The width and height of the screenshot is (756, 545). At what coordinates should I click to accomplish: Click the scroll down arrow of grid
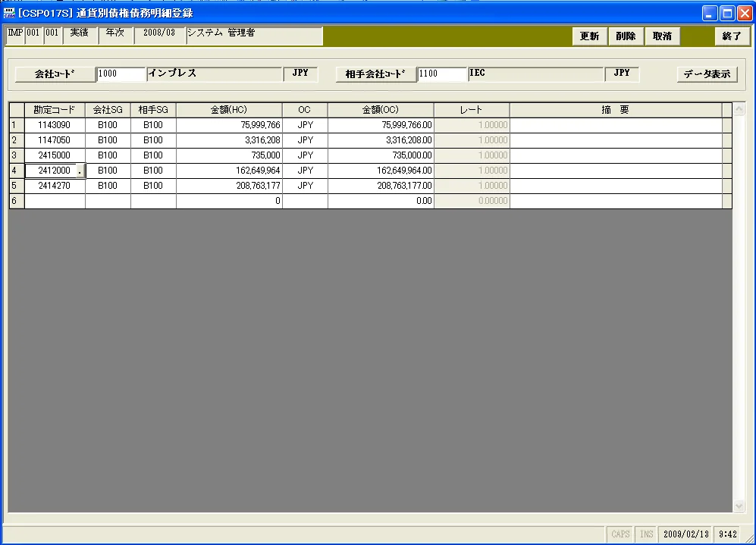tap(739, 506)
